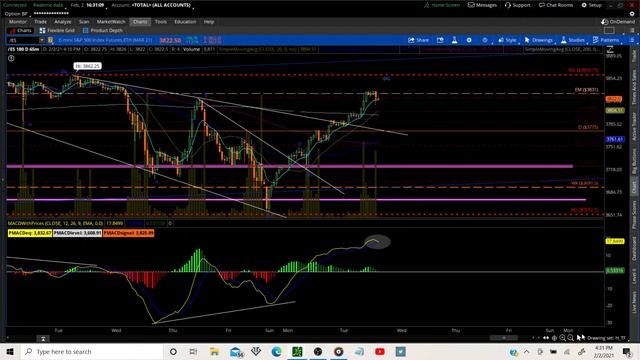Open the Messages panel

(482, 5)
